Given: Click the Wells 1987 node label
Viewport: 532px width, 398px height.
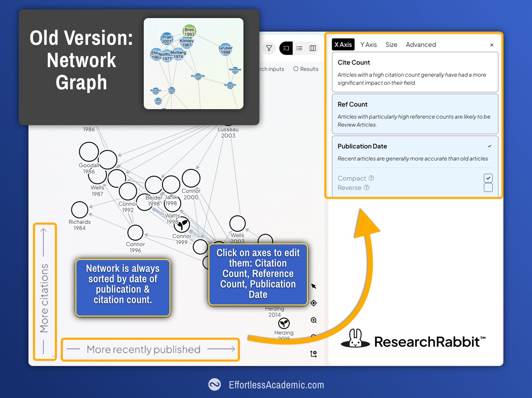Looking at the screenshot, I should coord(98,190).
